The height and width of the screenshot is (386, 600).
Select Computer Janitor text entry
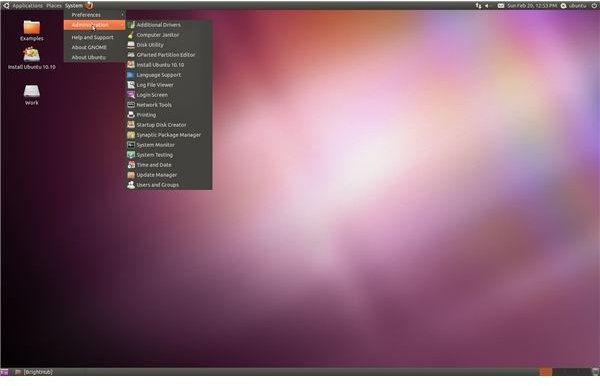(158, 35)
